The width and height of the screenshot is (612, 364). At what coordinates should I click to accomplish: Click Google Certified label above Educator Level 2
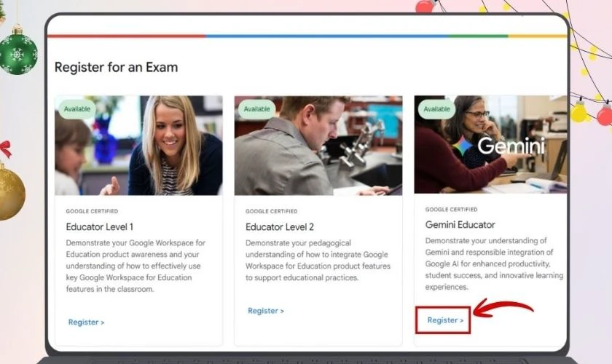point(271,211)
